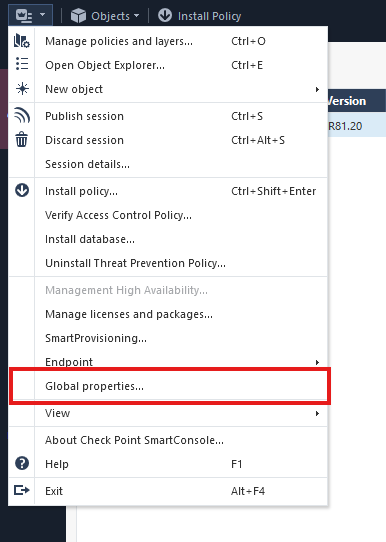Click Install Policy toolbar button
The image size is (386, 542).
coord(199,16)
